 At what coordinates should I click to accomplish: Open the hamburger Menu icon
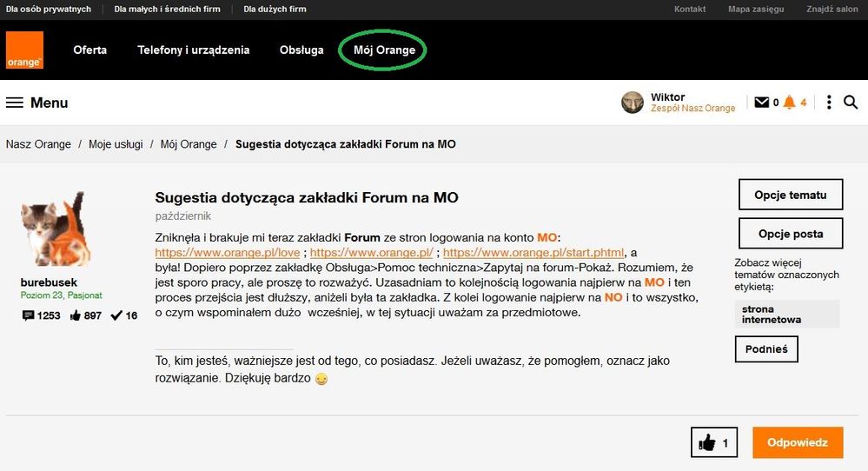point(15,103)
